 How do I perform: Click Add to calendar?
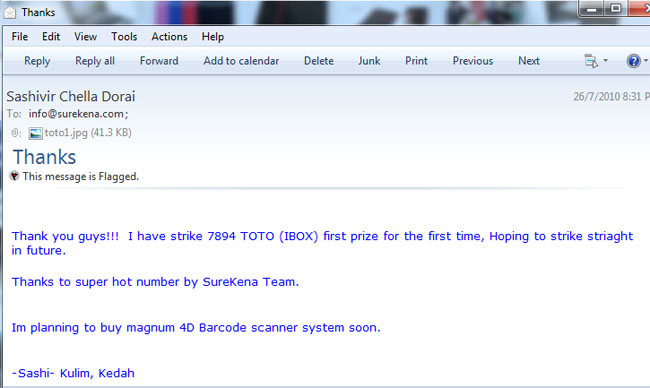point(241,61)
